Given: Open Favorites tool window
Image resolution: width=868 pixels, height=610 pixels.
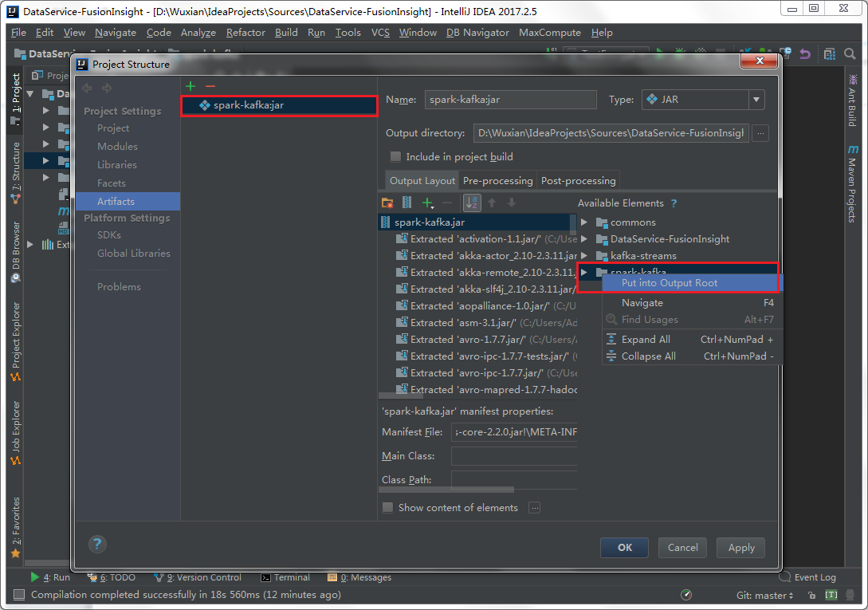Looking at the screenshot, I should pyautogui.click(x=15, y=527).
